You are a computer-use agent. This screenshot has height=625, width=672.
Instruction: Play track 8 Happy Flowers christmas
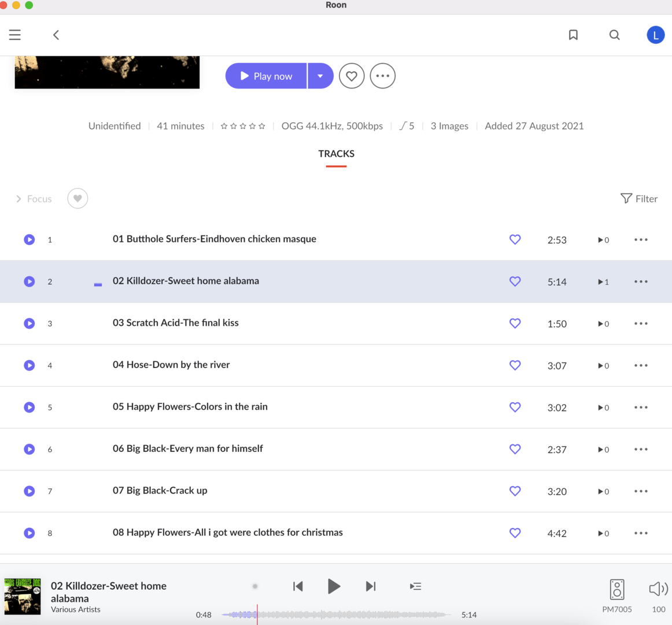click(x=29, y=533)
